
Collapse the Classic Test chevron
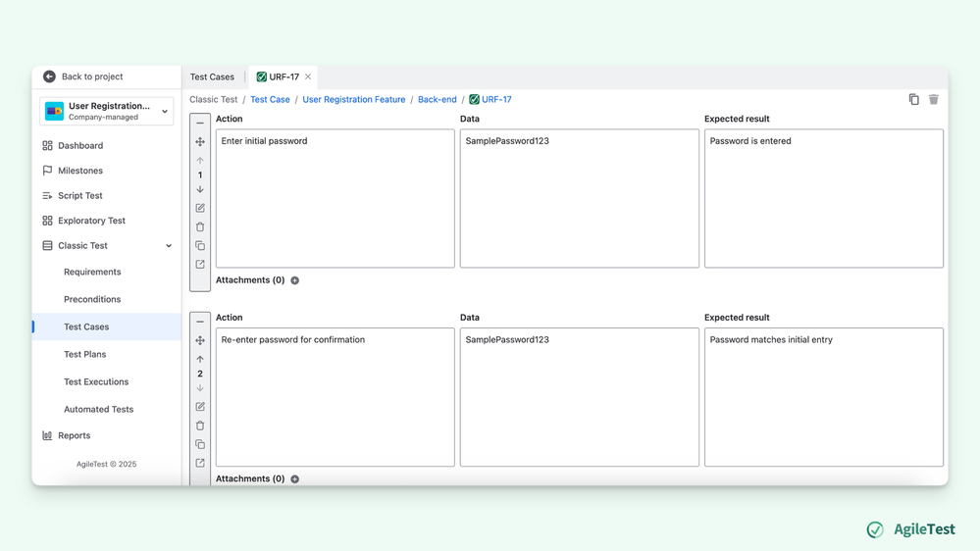tap(169, 245)
